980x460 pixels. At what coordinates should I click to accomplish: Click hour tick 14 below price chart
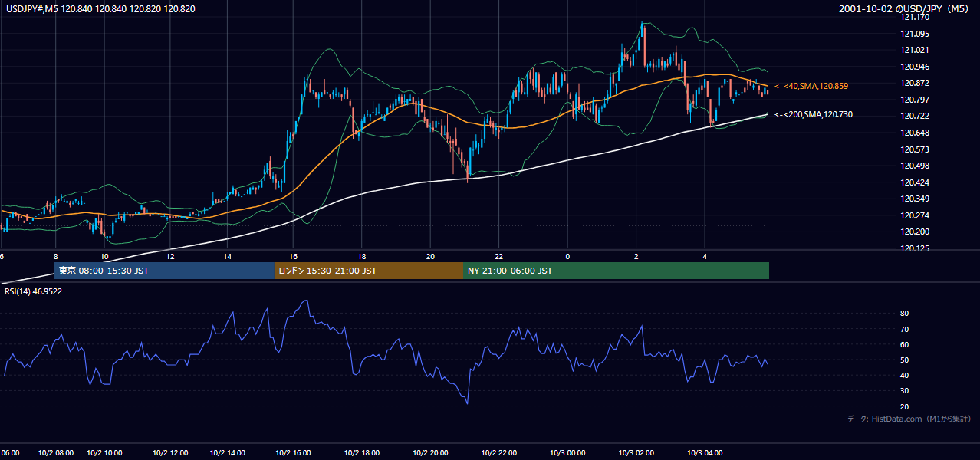point(228,256)
